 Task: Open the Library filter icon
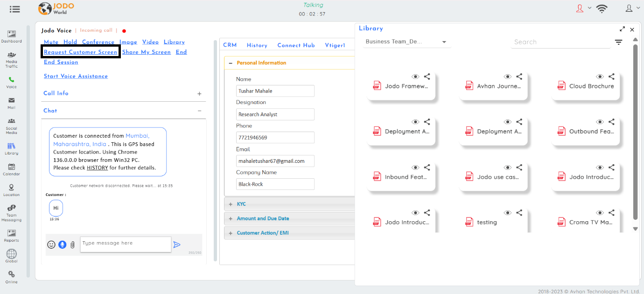618,42
